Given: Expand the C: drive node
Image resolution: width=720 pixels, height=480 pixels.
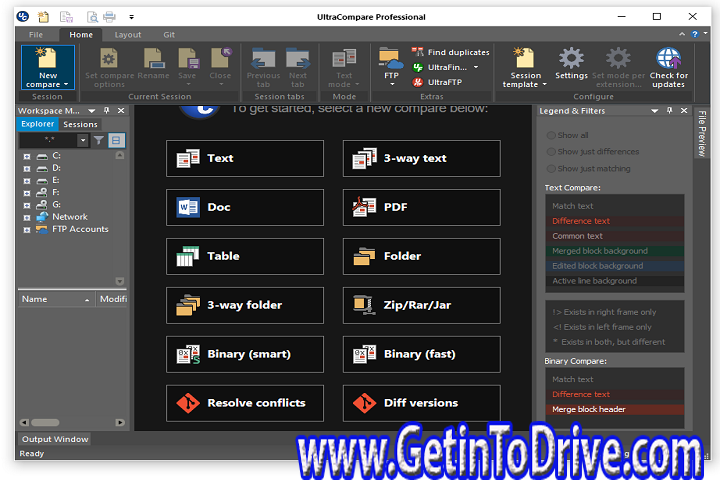Looking at the screenshot, I should (x=27, y=157).
